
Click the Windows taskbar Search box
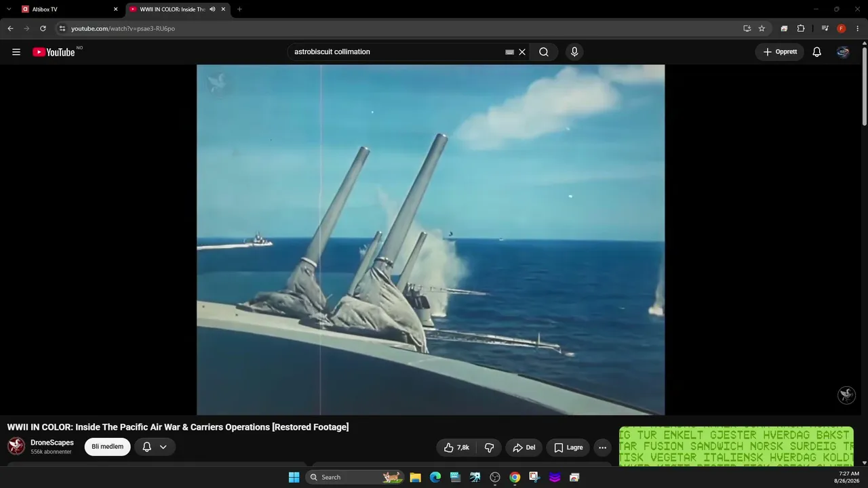point(355,477)
